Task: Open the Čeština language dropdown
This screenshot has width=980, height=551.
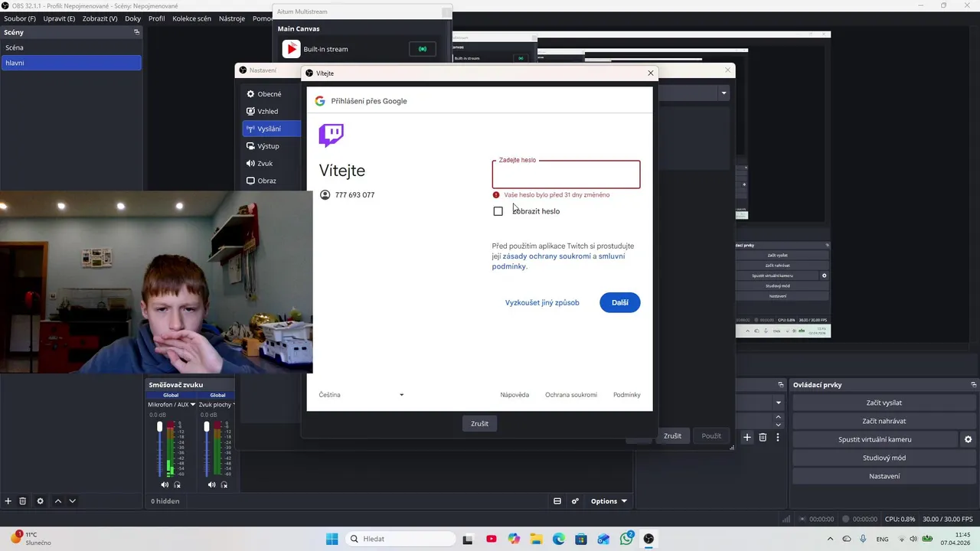Action: tap(361, 395)
